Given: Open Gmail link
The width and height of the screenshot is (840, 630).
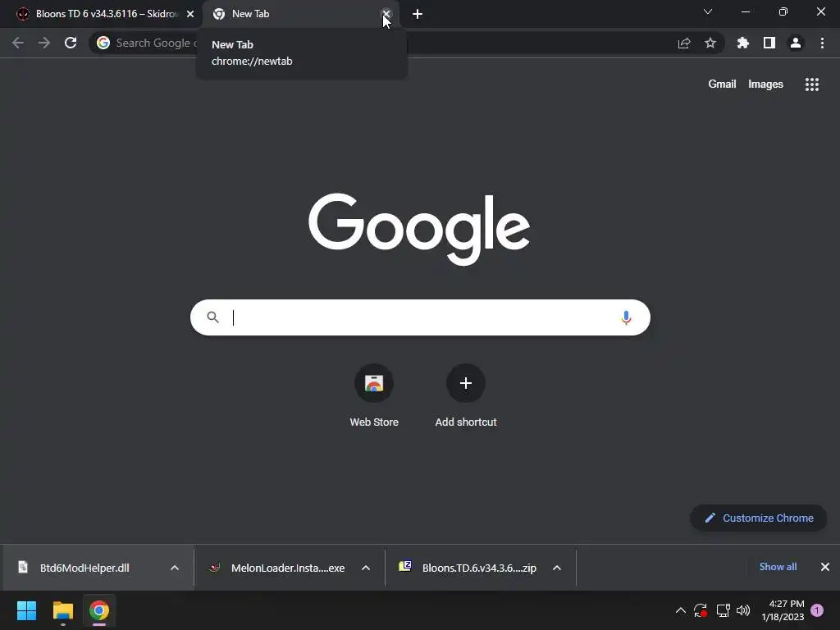Looking at the screenshot, I should (x=722, y=84).
